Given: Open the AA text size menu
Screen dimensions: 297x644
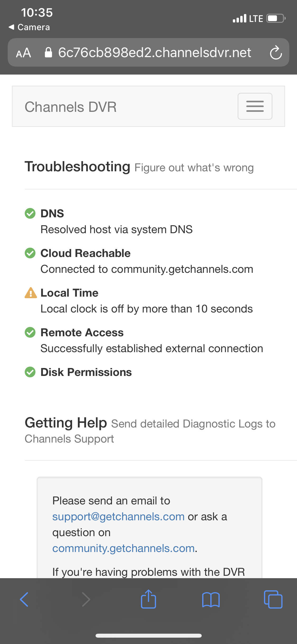Looking at the screenshot, I should (x=23, y=53).
